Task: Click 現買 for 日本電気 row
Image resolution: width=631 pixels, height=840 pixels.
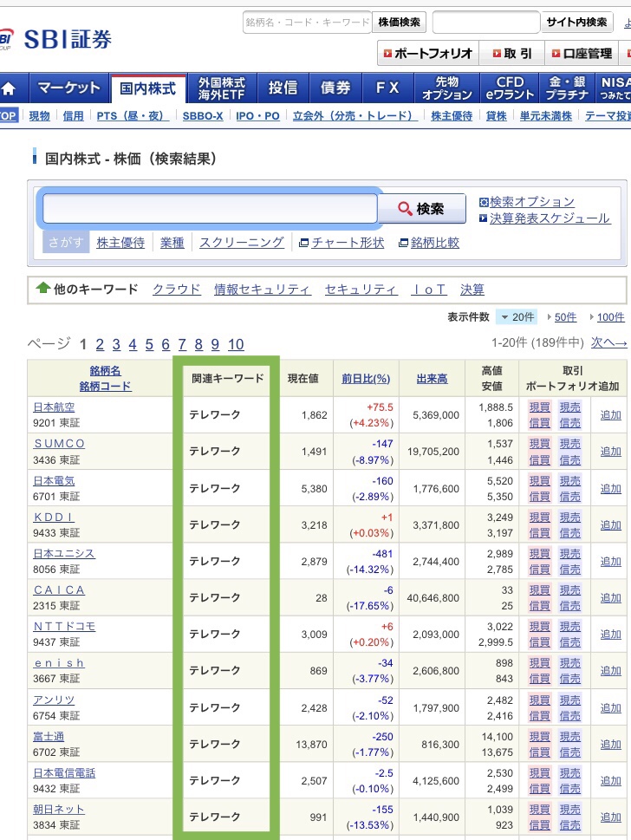Action: pos(539,480)
